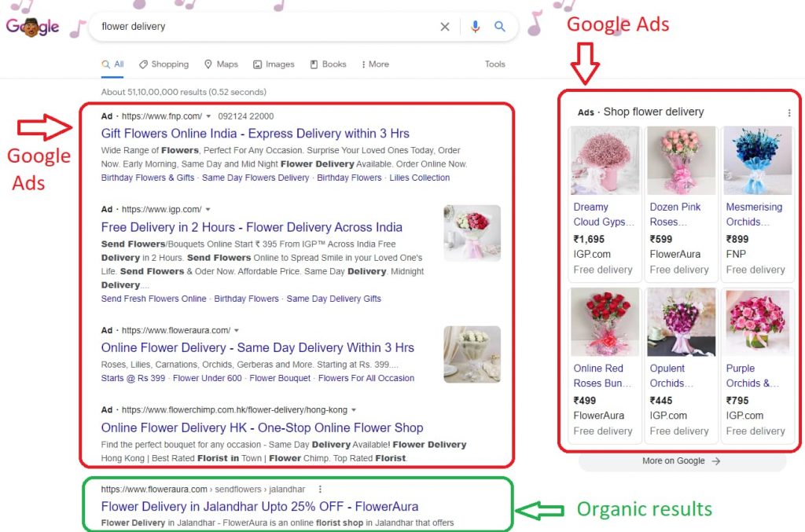
Task: Select the All results tab
Action: (112, 64)
